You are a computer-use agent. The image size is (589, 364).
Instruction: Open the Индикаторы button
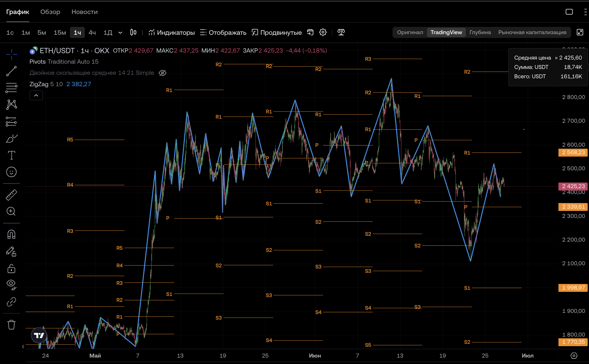pos(171,32)
